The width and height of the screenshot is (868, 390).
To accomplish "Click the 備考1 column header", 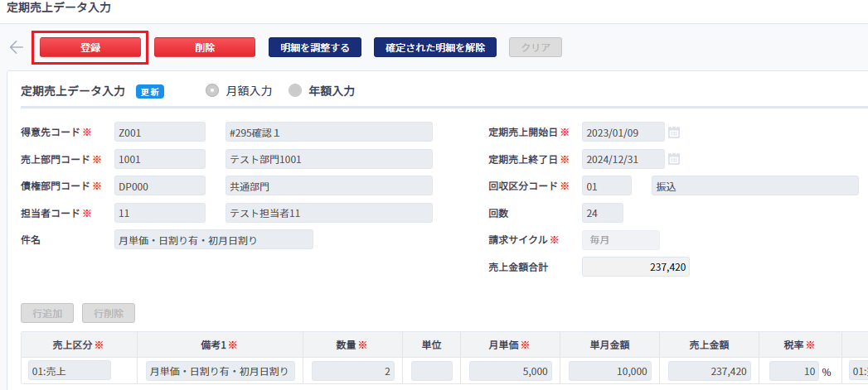I will (220, 344).
